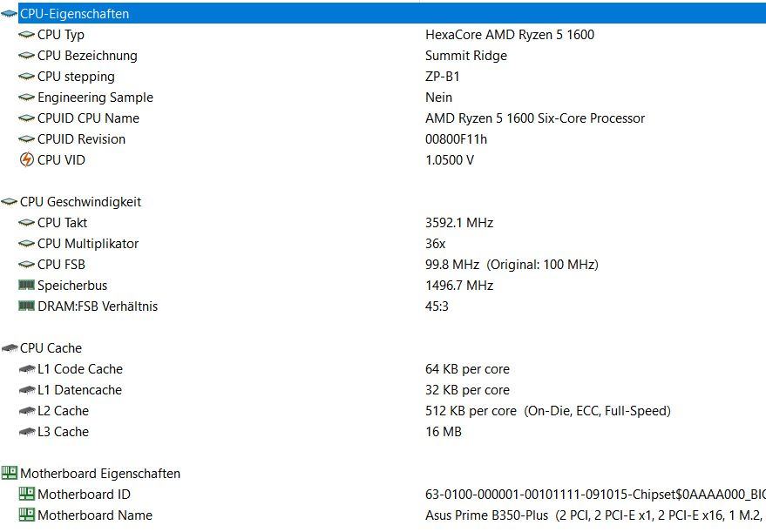Click the lightning voltage icon for CPU VID
This screenshot has width=766, height=532.
(x=26, y=159)
